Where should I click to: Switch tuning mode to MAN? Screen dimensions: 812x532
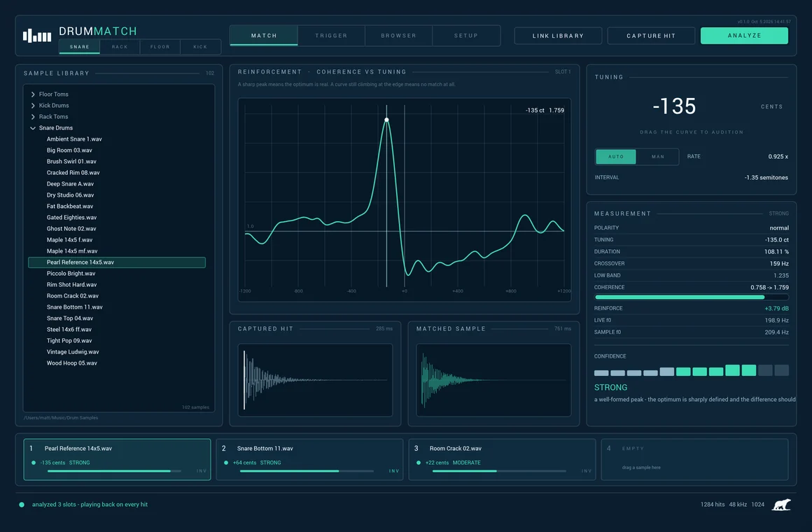pos(658,156)
